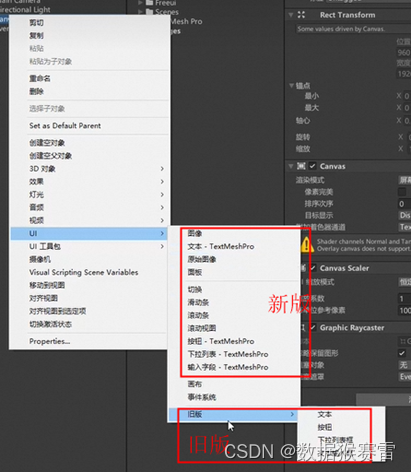
Task: Collapse the Canvas component section
Action: click(x=291, y=166)
